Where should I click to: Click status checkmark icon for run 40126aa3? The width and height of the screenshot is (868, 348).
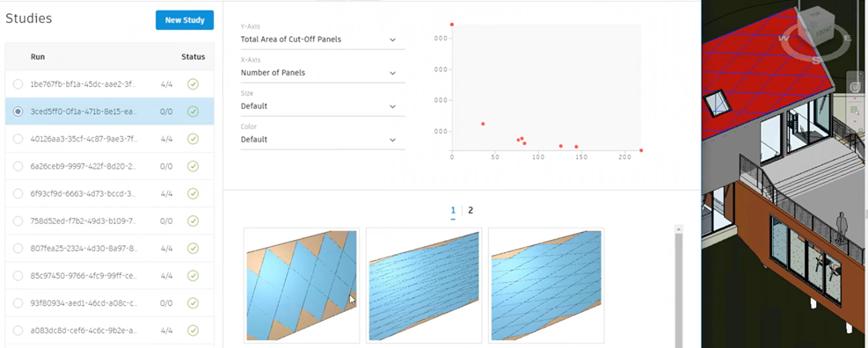193,139
